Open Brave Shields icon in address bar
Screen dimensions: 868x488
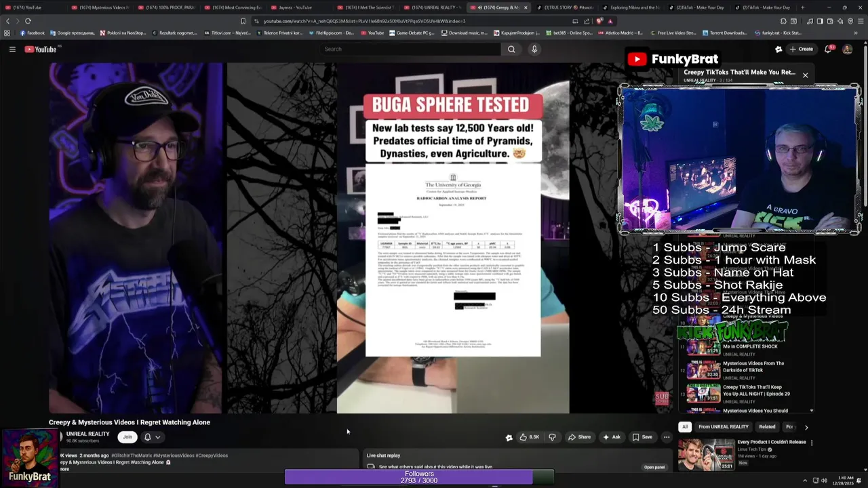click(599, 21)
